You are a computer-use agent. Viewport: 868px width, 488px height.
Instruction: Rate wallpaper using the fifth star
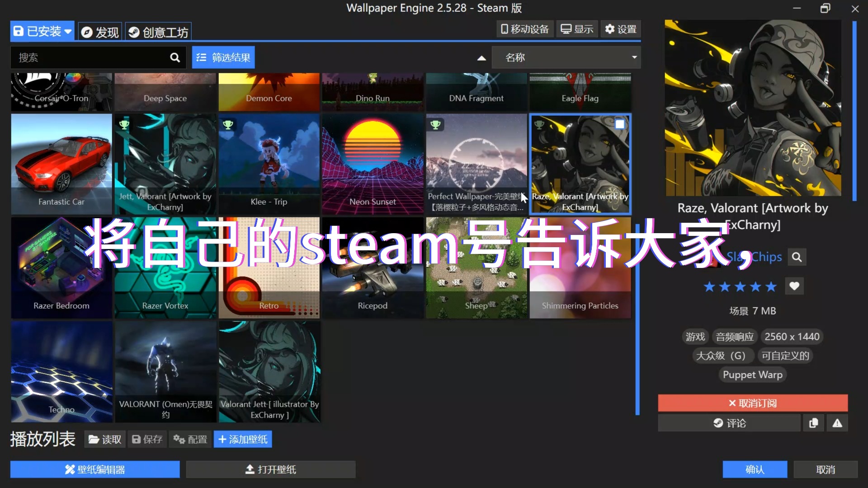[x=771, y=286]
